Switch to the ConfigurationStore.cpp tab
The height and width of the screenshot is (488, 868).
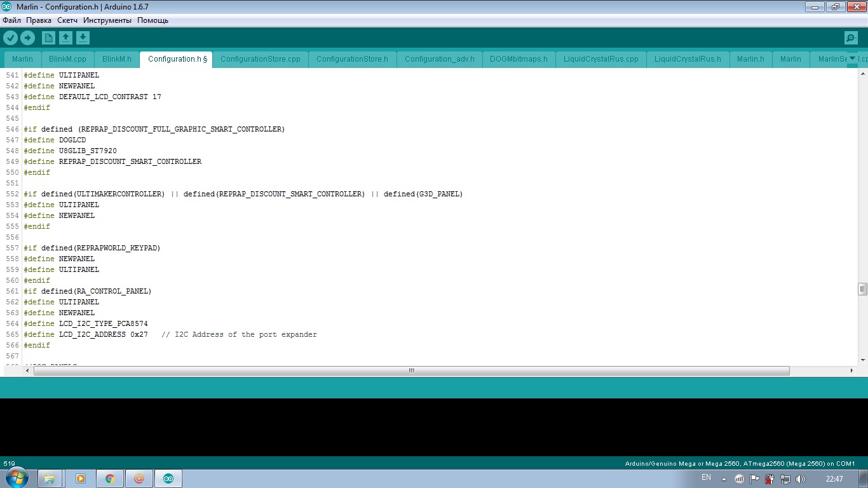[x=261, y=59]
